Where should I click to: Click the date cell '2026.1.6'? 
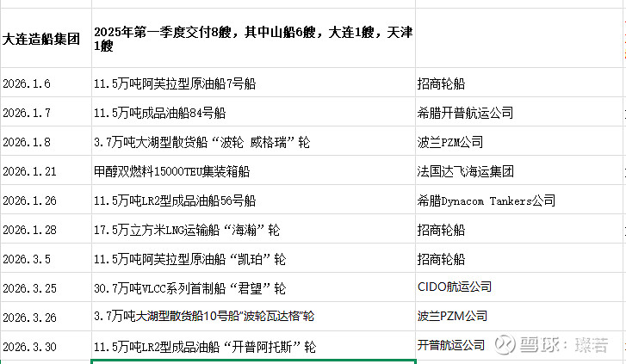tap(46, 83)
